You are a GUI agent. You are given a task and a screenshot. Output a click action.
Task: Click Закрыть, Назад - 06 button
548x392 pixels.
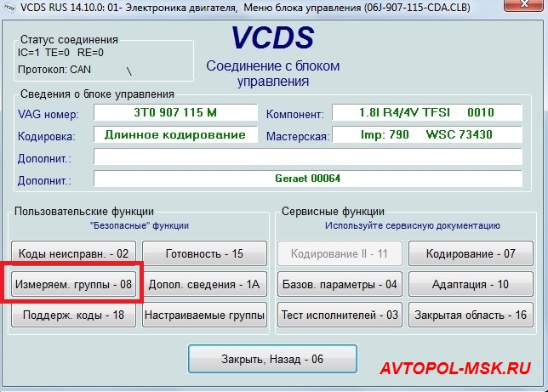coord(272,359)
